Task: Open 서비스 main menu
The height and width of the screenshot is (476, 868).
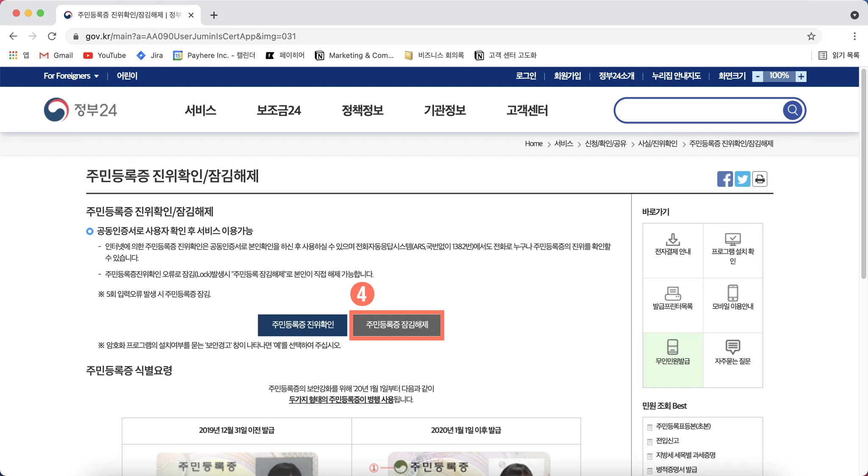Action: tap(200, 111)
